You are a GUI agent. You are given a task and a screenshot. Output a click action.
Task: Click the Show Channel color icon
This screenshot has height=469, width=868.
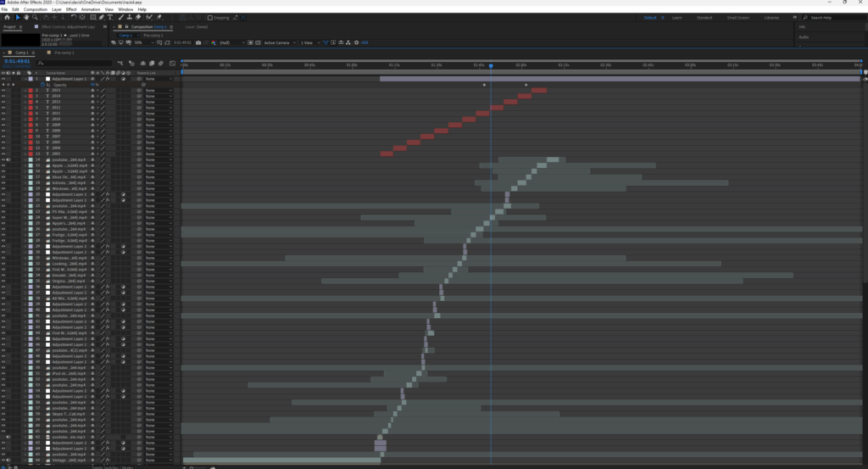pos(214,42)
